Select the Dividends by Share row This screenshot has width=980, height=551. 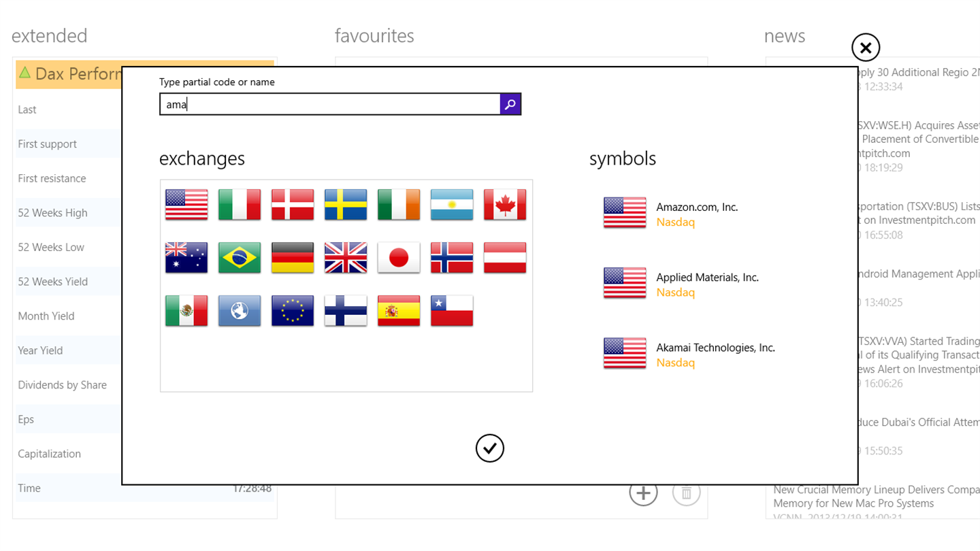point(69,385)
